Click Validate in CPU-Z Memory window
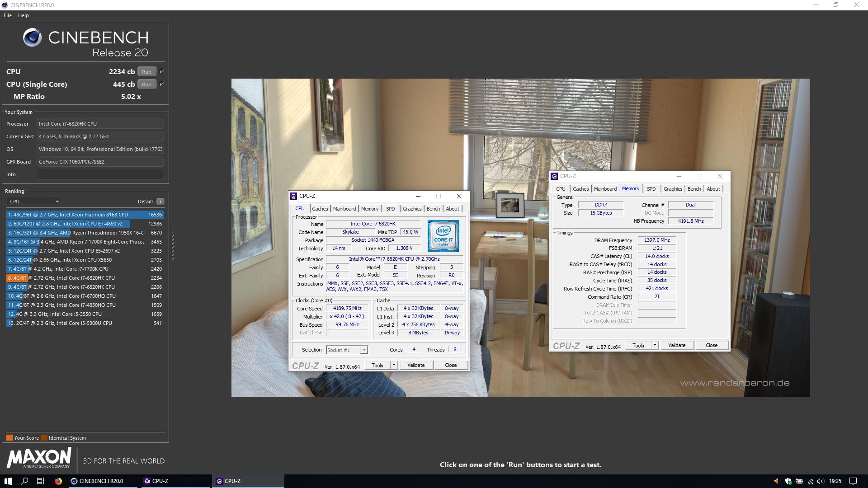Viewport: 868px width, 488px height. tap(677, 345)
